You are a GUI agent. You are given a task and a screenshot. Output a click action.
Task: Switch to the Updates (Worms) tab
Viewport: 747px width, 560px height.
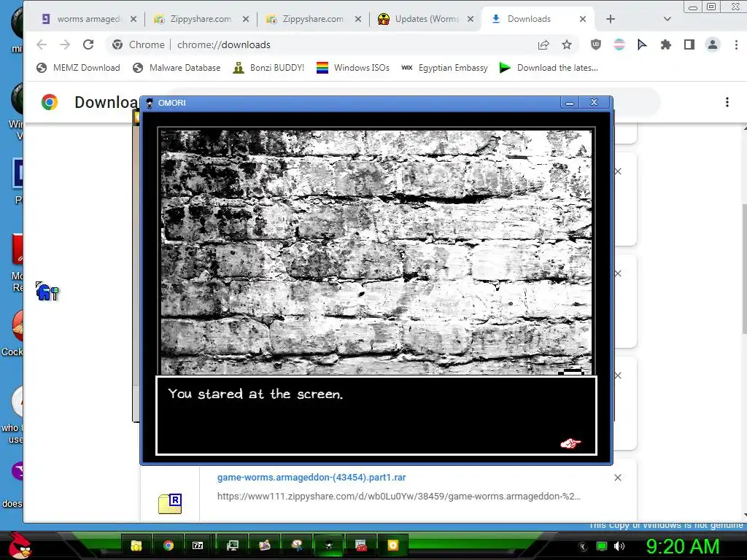[426, 19]
